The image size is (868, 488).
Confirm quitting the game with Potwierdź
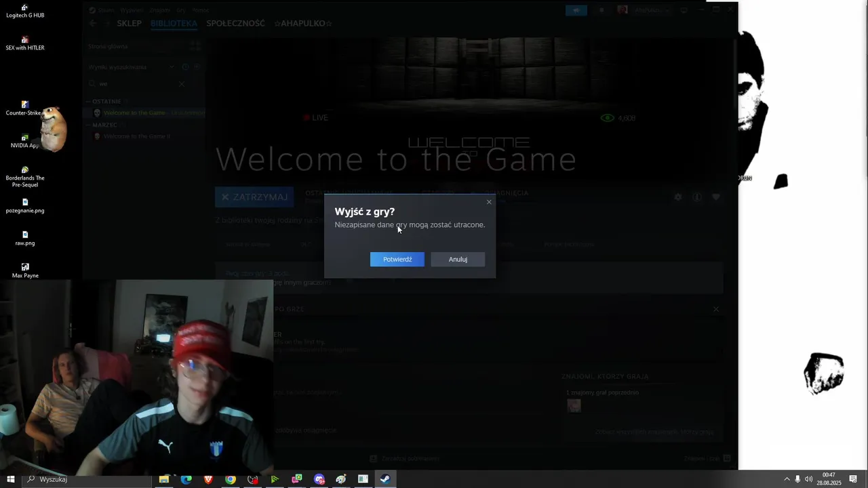397,260
